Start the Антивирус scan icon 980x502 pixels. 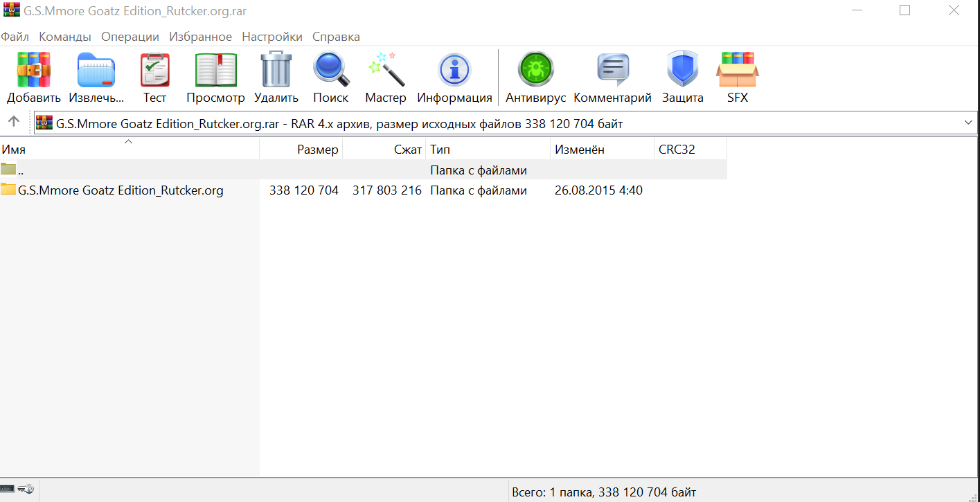tap(535, 71)
